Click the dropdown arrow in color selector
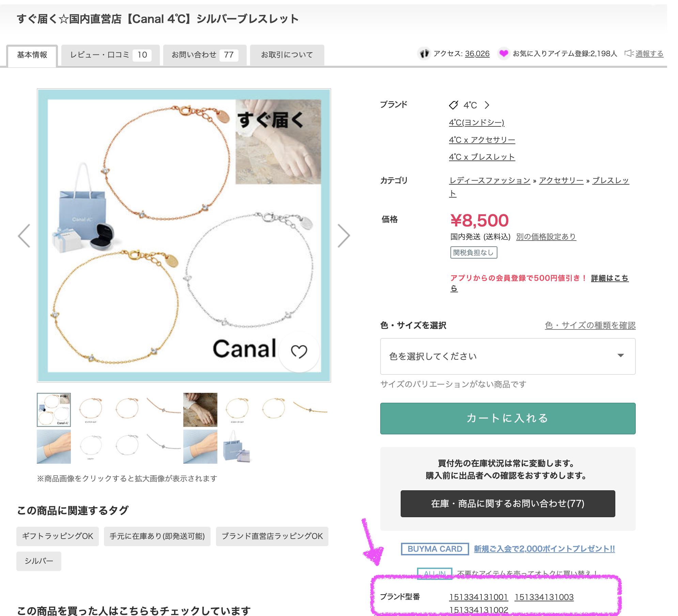The height and width of the screenshot is (616, 678). pyautogui.click(x=621, y=356)
